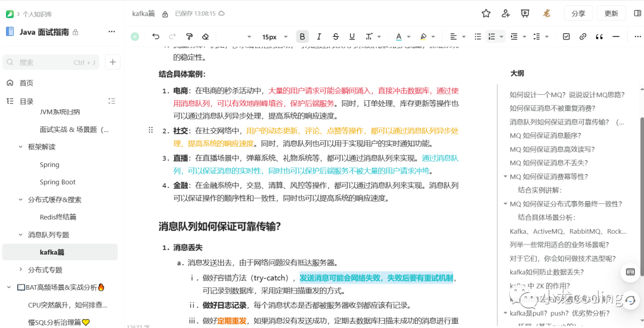Viewport: 644px width, 328px height.
Task: Click the 分享 share button
Action: click(x=578, y=14)
